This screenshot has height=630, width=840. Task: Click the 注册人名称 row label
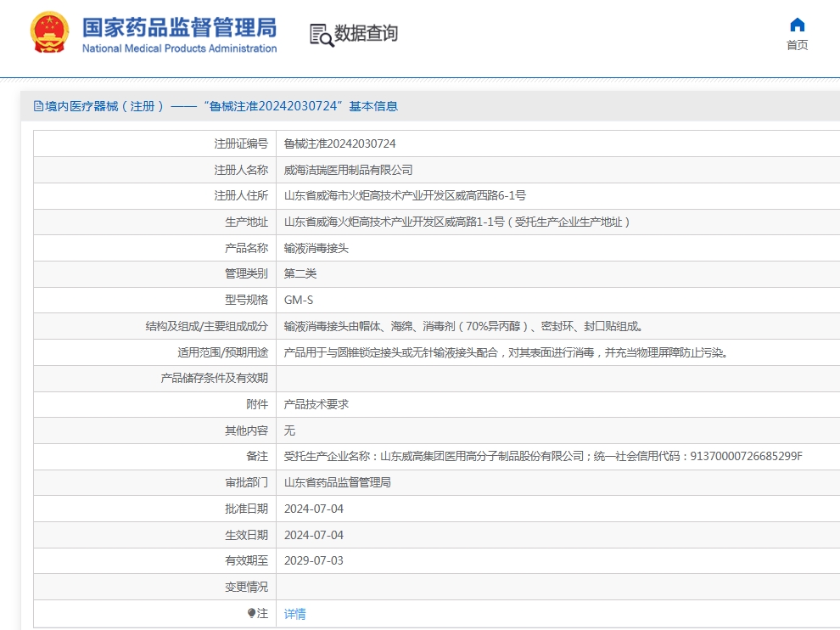coord(241,170)
